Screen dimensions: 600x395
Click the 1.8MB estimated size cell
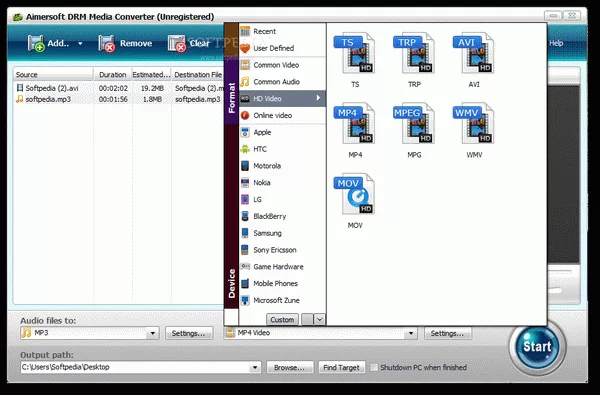click(x=152, y=99)
